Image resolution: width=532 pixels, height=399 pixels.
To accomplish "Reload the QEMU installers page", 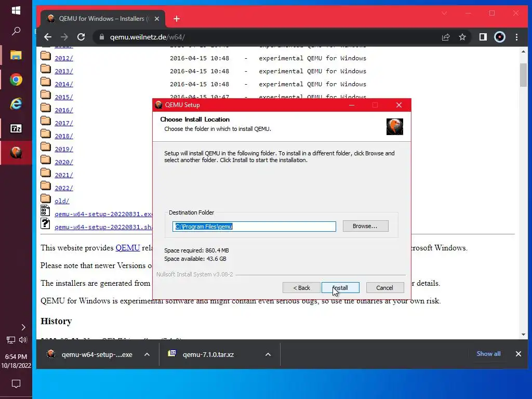I will tap(81, 37).
